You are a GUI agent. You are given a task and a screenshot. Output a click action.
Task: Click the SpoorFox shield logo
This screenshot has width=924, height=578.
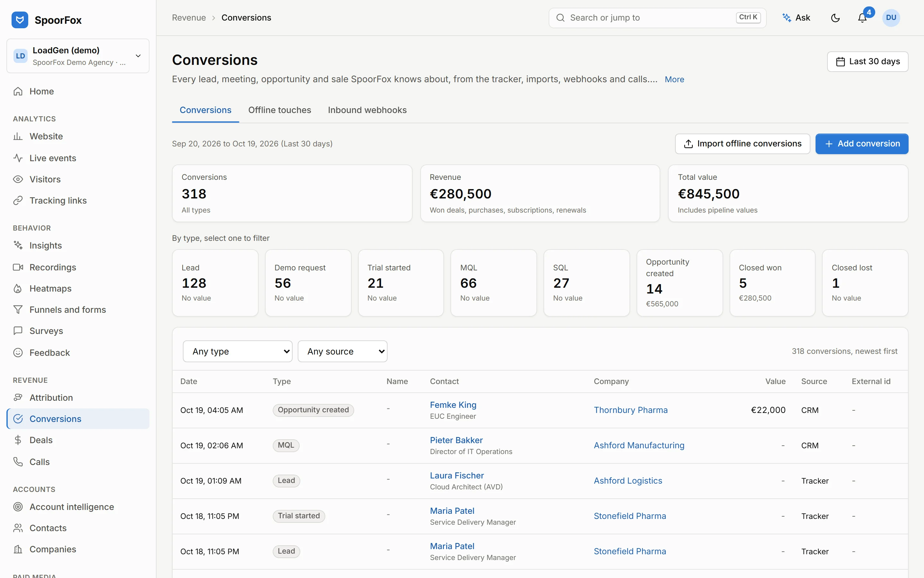pyautogui.click(x=20, y=20)
